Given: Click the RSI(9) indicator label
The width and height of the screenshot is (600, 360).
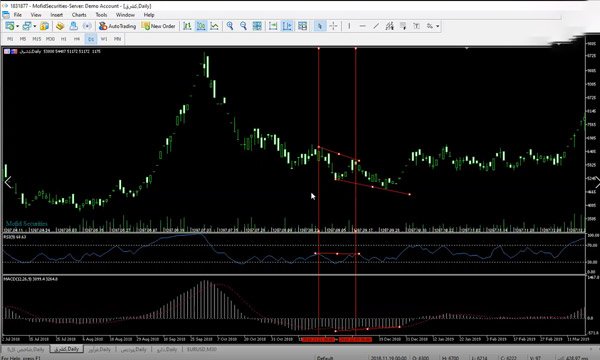Looking at the screenshot, I should point(15,237).
